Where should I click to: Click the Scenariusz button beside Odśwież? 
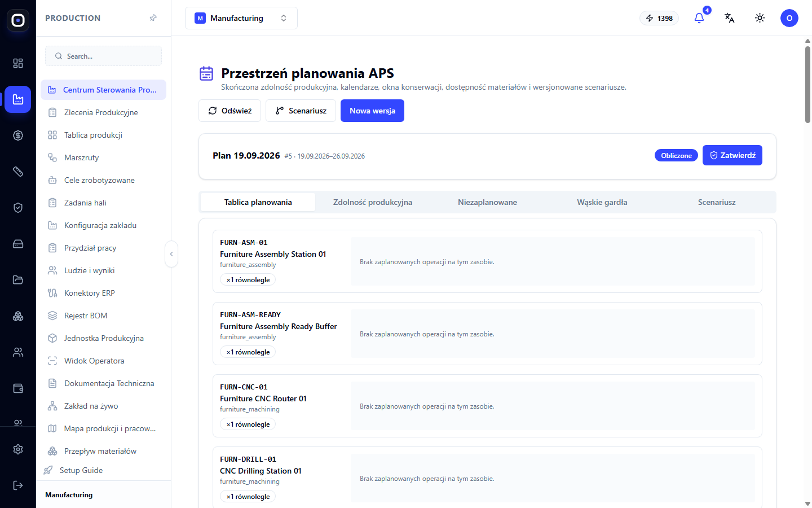301,111
